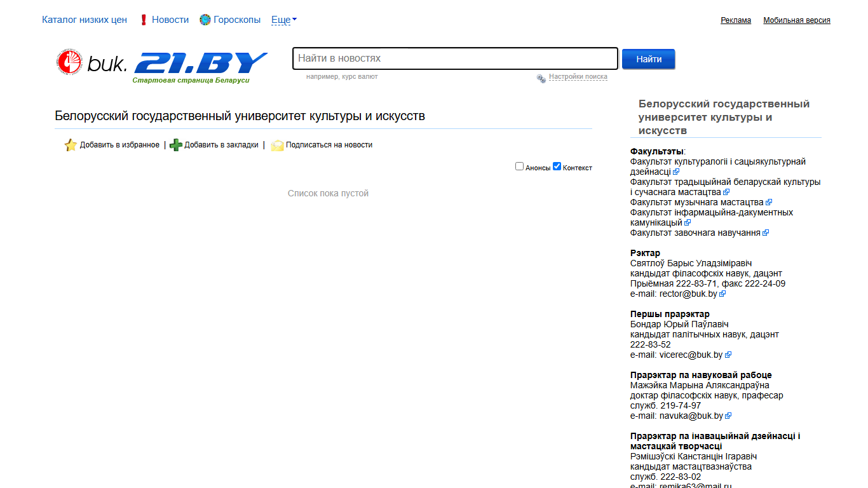The width and height of the screenshot is (868, 488).
Task: Click Стартовая страница Беларуси tagline
Action: (191, 80)
